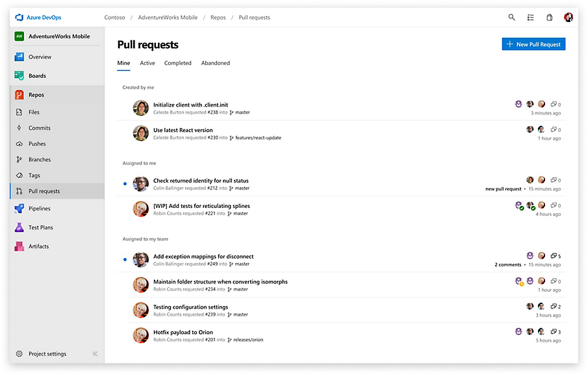Open the Pipelines section in the sidebar
Image resolution: width=588 pixels, height=375 pixels.
[x=39, y=209]
